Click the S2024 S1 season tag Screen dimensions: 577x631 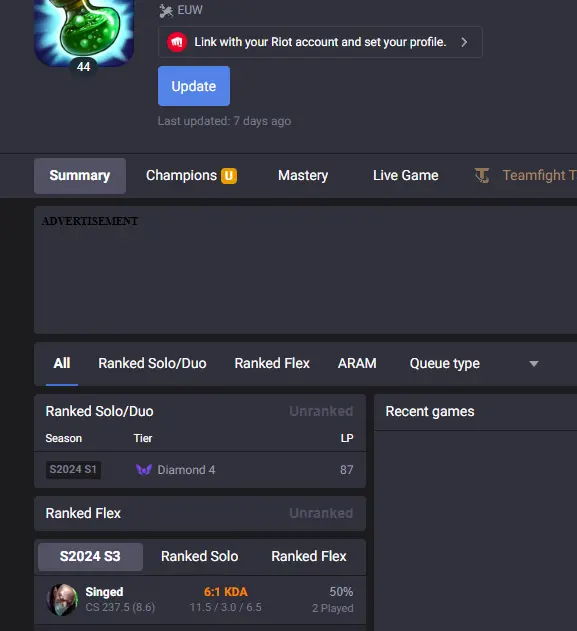(73, 470)
